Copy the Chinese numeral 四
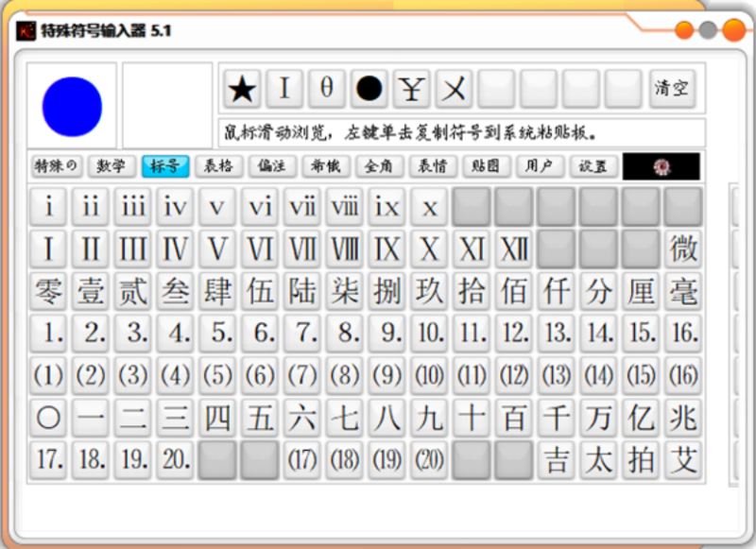 click(217, 418)
